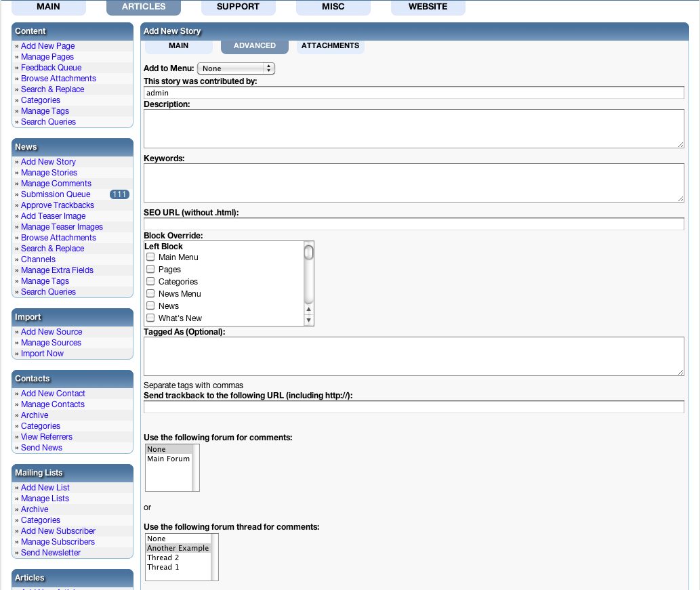This screenshot has width=700, height=590.
Task: Open Approve Trackbacks
Action: tap(58, 205)
